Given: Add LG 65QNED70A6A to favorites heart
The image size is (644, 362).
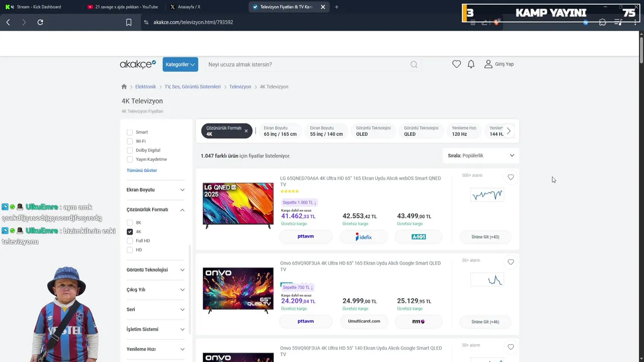Looking at the screenshot, I should [511, 177].
